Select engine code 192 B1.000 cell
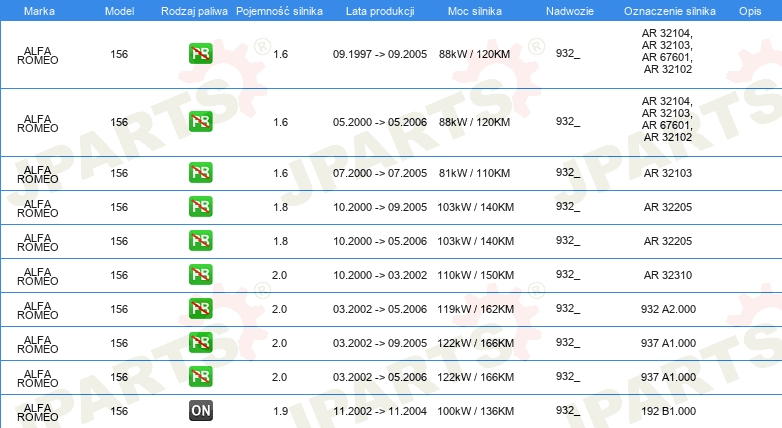Image resolution: width=782 pixels, height=428 pixels. click(x=668, y=411)
